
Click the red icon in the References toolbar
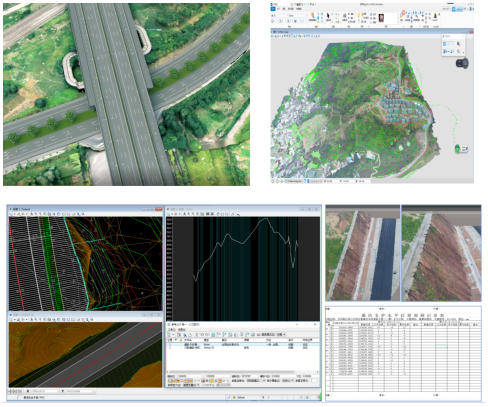click(x=258, y=334)
